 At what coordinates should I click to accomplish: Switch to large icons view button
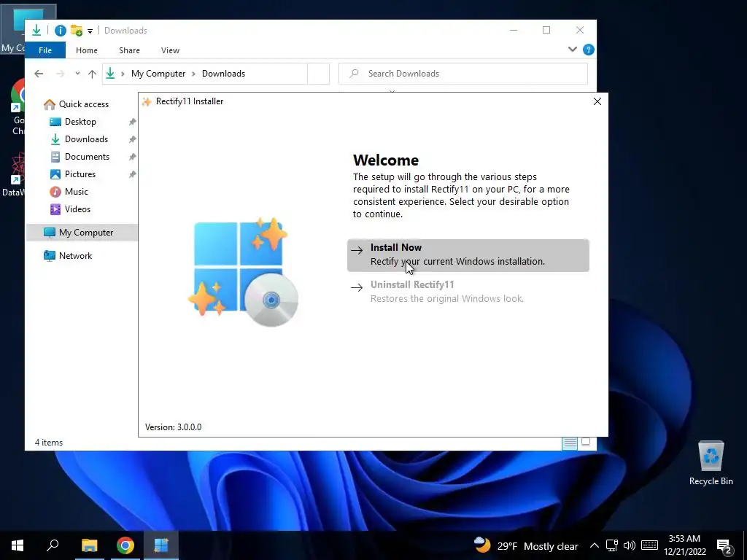tap(586, 442)
